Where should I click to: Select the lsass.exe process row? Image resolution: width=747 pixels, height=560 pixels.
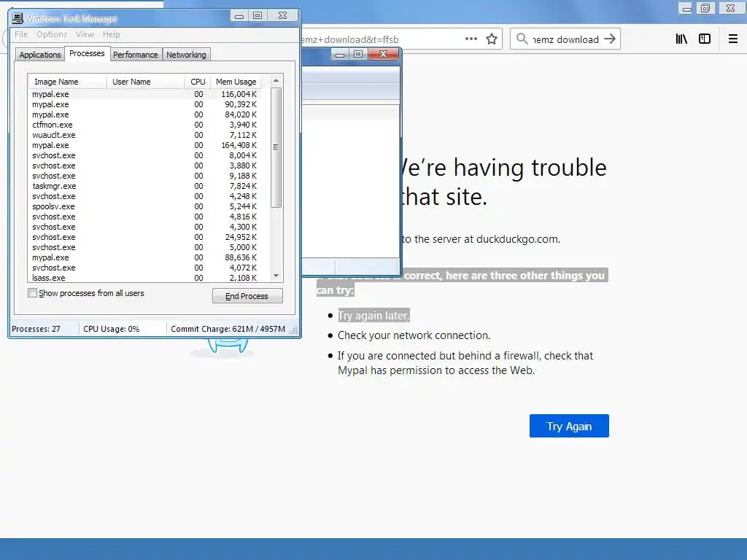point(145,278)
